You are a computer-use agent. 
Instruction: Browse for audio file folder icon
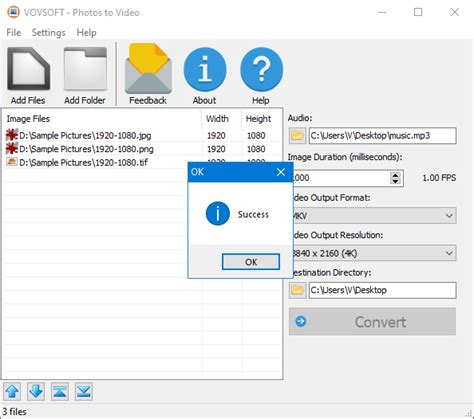pos(297,135)
